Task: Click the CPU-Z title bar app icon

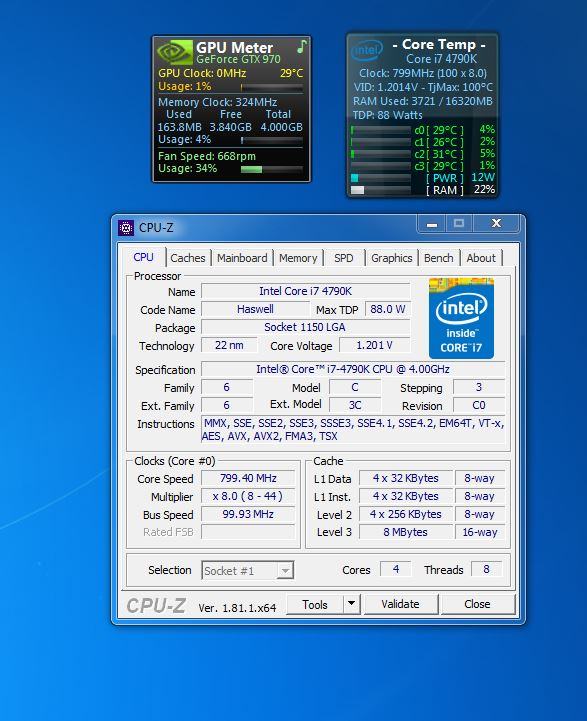Action: pos(125,228)
